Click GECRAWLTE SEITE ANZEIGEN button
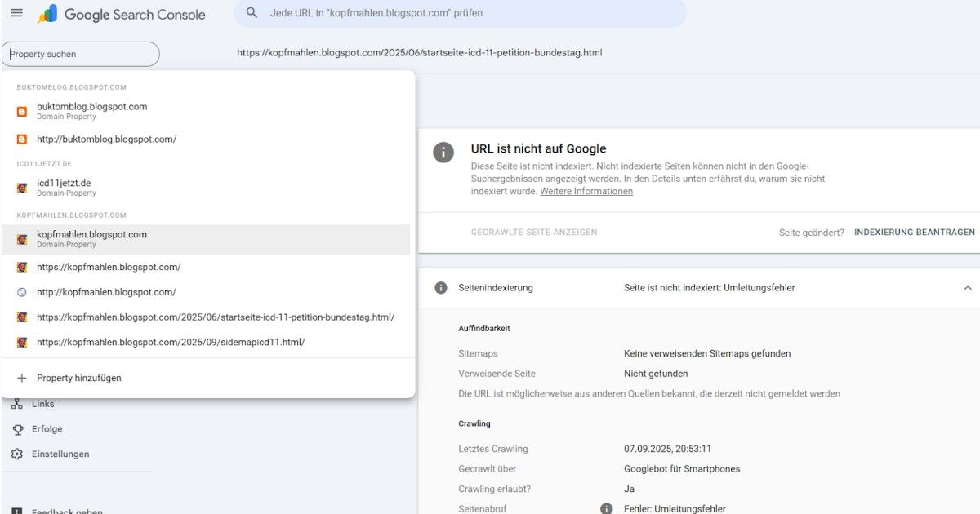The height and width of the screenshot is (514, 980). coord(533,233)
